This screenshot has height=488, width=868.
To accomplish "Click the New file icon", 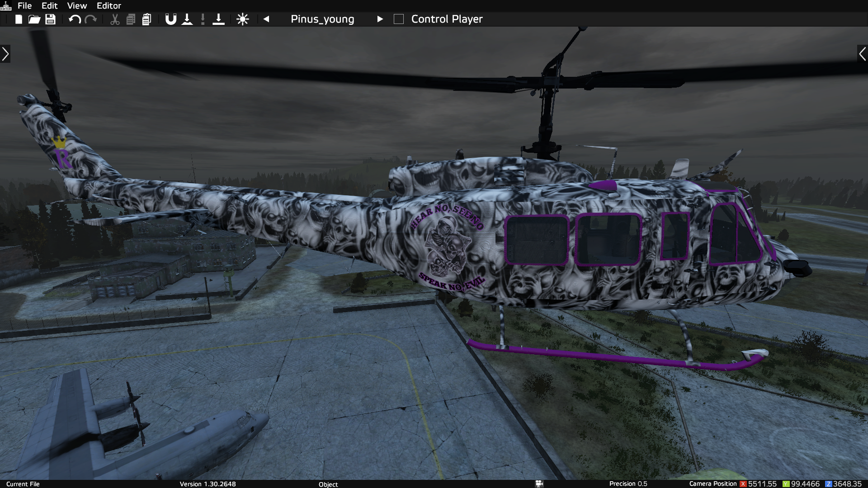I will pyautogui.click(x=19, y=19).
